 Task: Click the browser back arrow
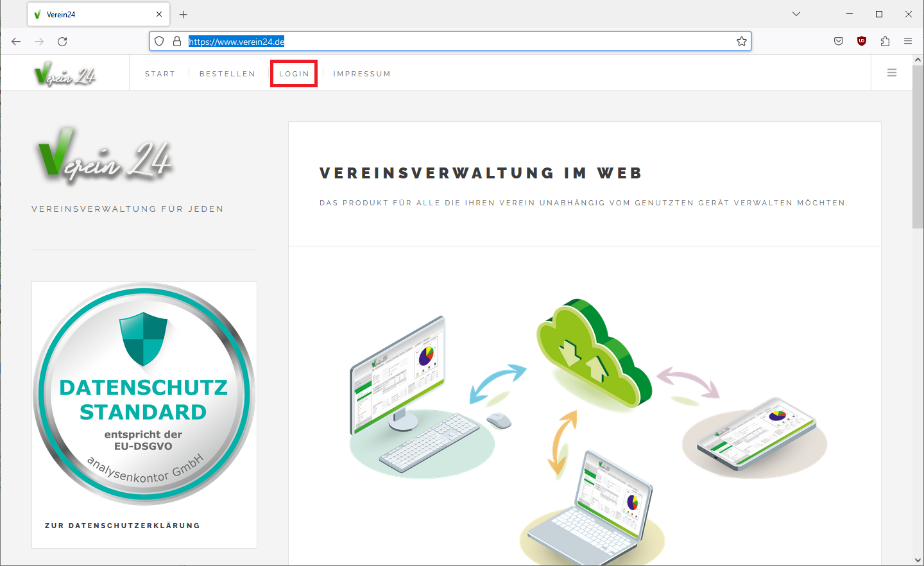(x=16, y=42)
